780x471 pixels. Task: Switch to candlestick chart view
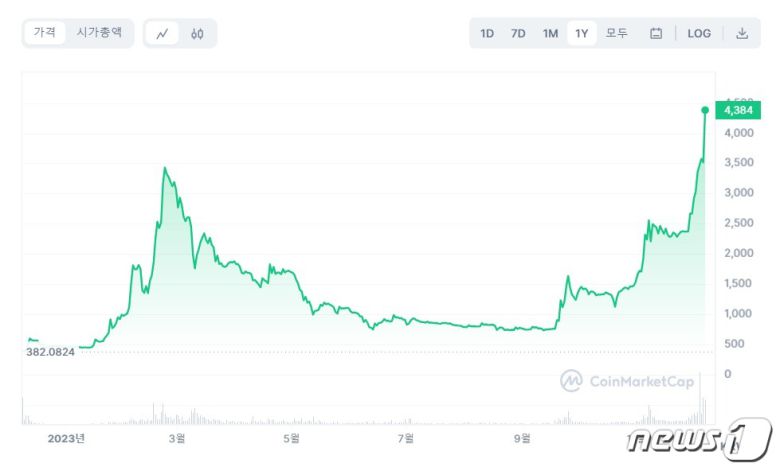[x=197, y=33]
